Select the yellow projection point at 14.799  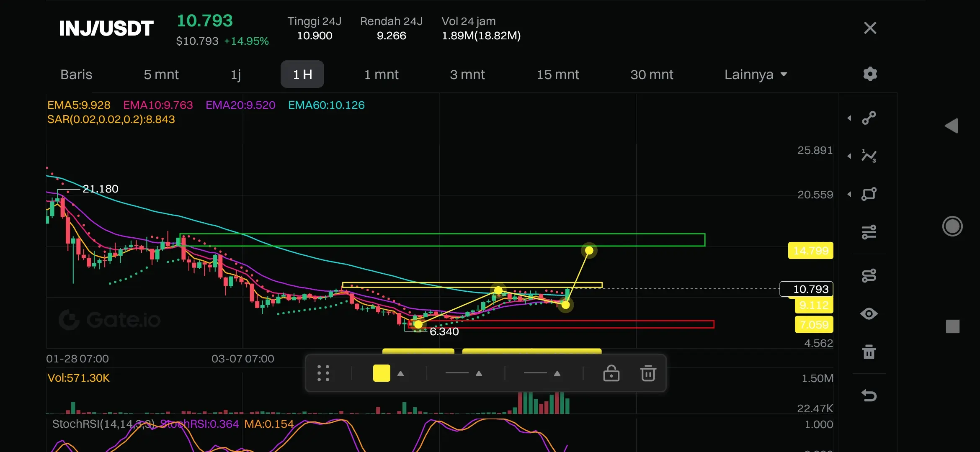point(589,250)
